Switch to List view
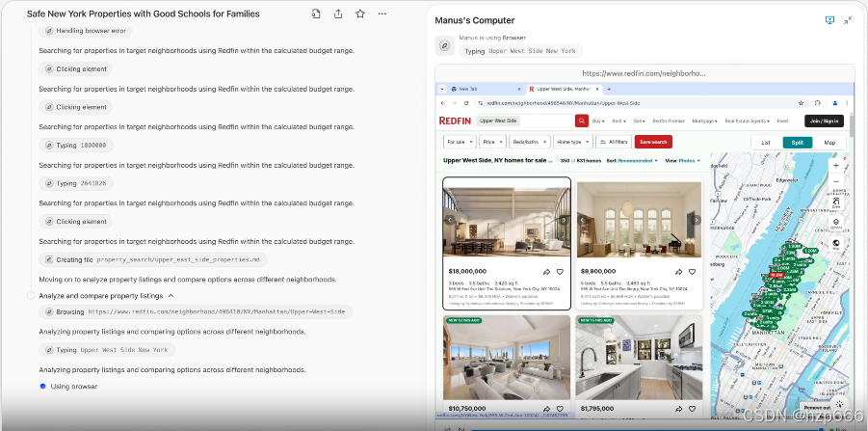868x431 pixels. [x=766, y=142]
